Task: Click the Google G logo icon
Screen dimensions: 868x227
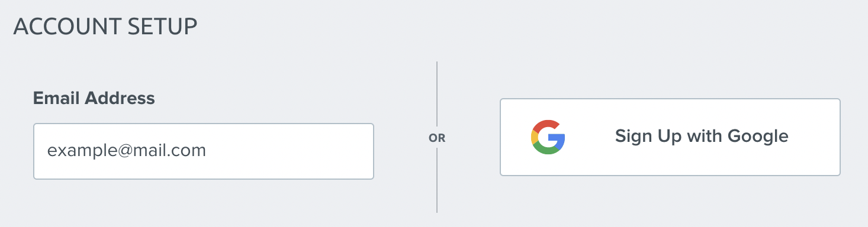Action: click(548, 137)
